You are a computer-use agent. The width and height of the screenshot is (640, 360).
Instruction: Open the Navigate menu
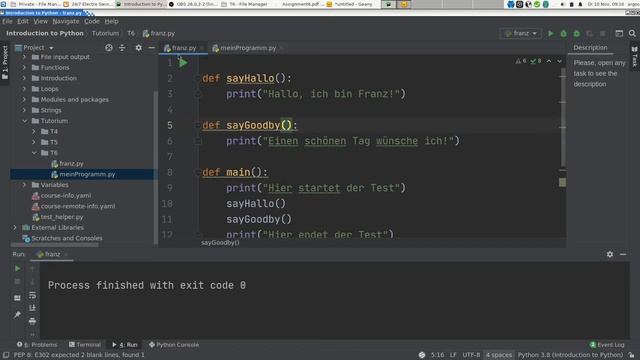coord(66,21)
